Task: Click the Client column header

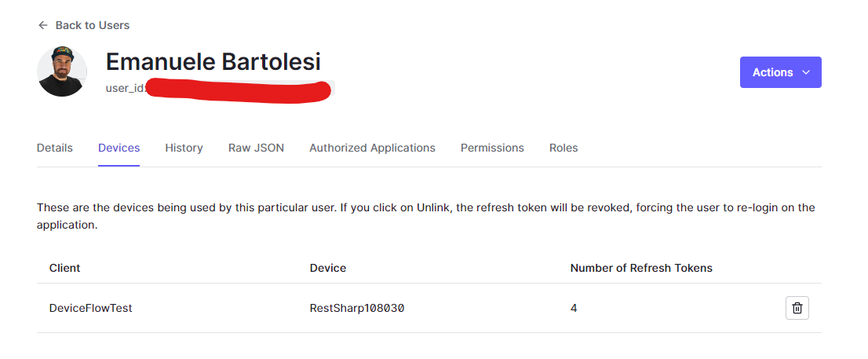Action: click(65, 268)
